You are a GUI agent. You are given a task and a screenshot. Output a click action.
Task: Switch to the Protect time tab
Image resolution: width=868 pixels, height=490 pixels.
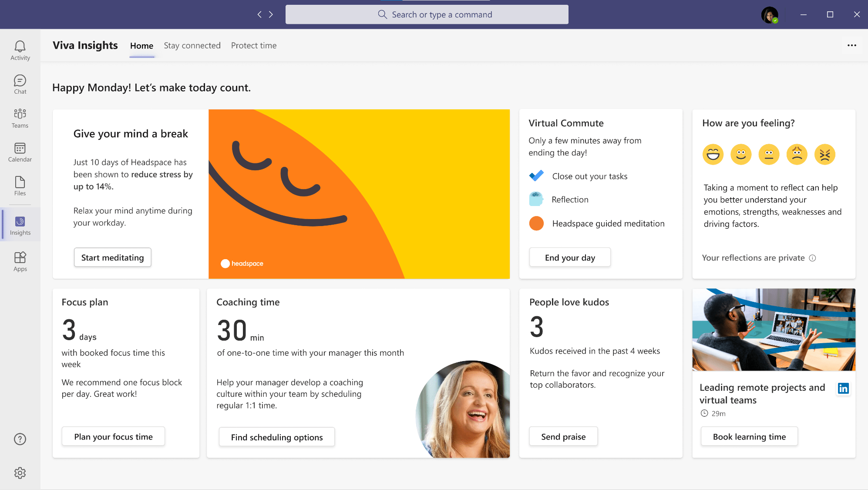[x=254, y=46]
